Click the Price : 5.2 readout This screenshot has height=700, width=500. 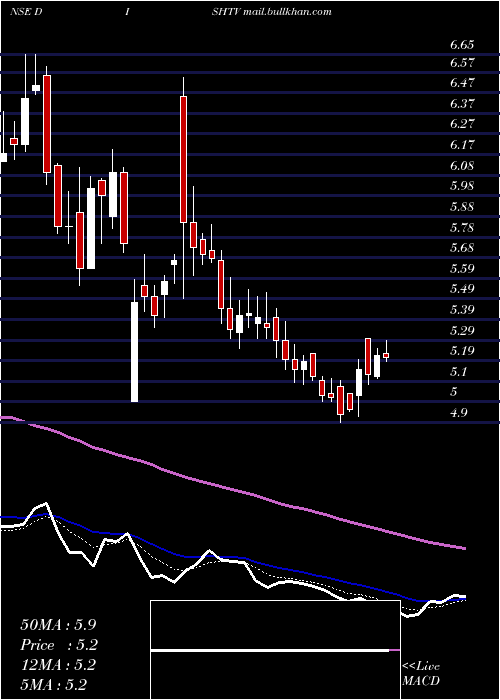point(59,645)
